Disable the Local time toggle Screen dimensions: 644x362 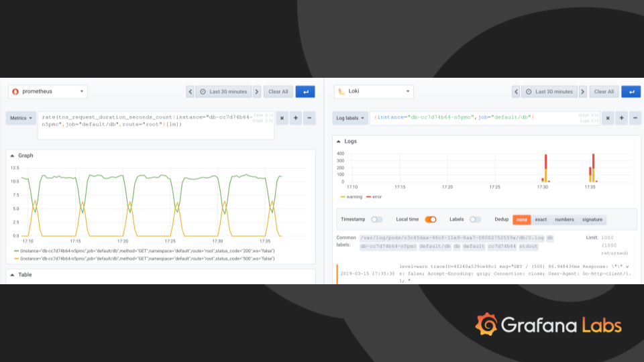(431, 219)
